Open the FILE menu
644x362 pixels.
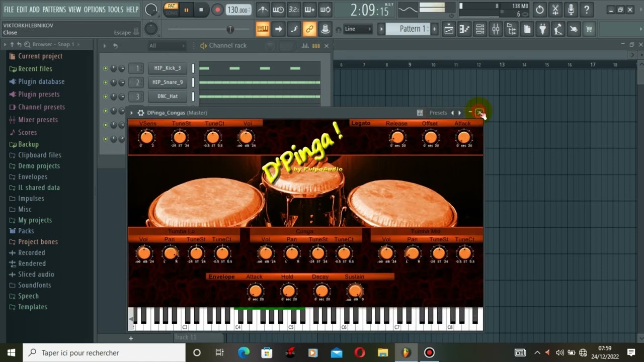point(9,10)
